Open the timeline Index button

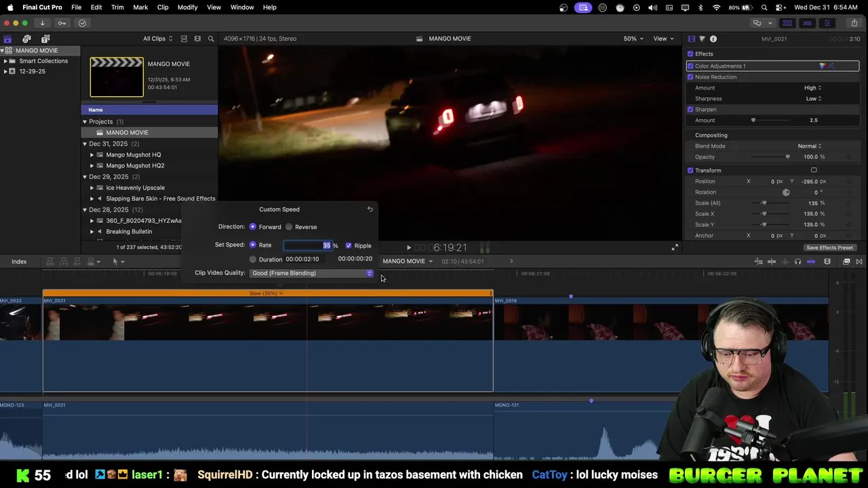[x=19, y=262]
